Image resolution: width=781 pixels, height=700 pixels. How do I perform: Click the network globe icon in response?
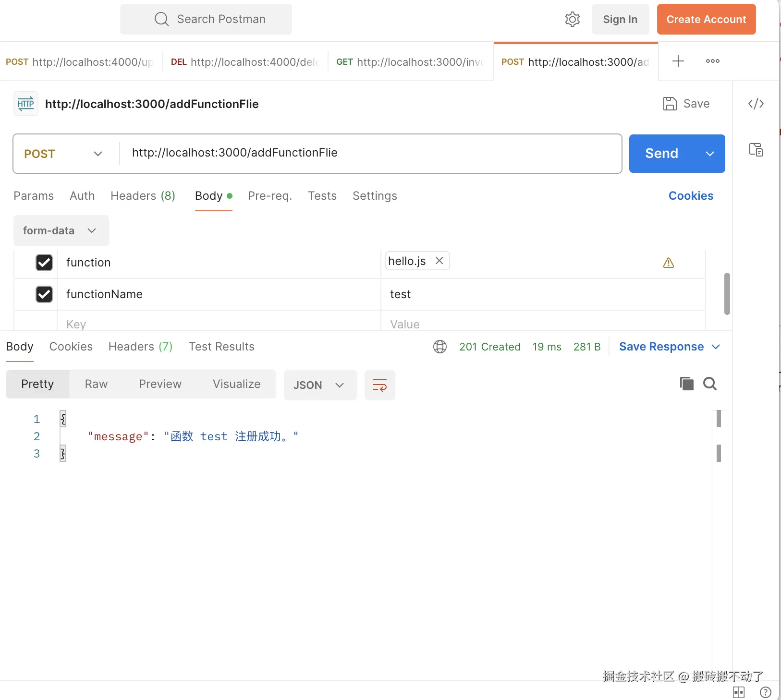[440, 347]
